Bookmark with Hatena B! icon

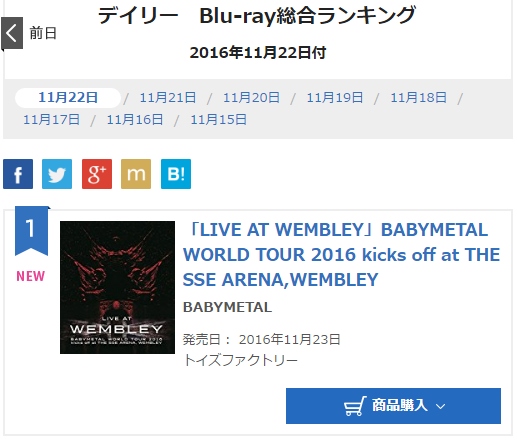[x=176, y=174]
